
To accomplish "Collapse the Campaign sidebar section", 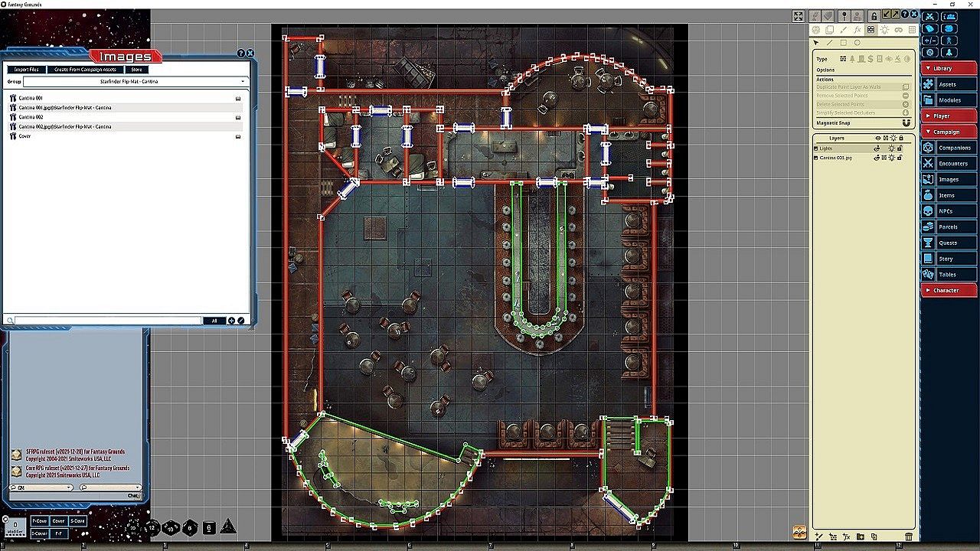I will pyautogui.click(x=949, y=132).
